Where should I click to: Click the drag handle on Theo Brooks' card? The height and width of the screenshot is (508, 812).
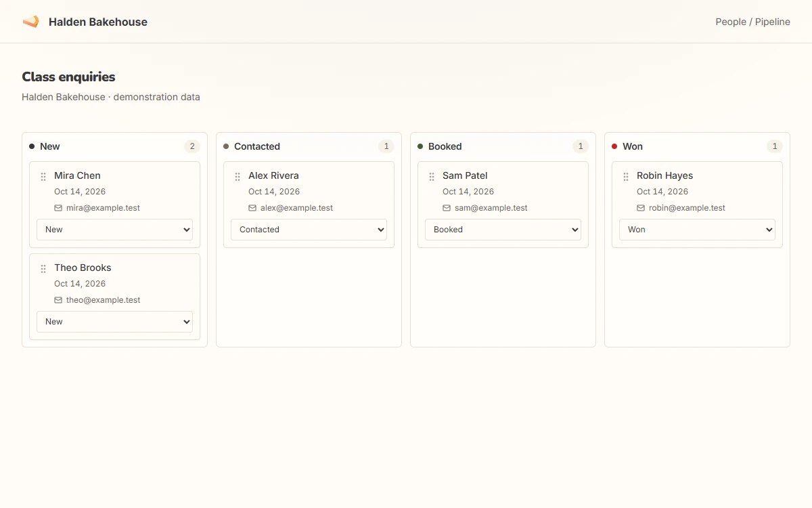coord(43,269)
